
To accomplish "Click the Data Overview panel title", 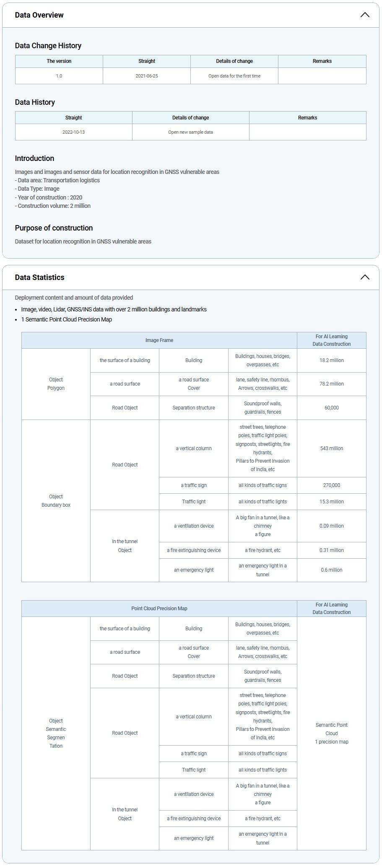I will (x=39, y=15).
